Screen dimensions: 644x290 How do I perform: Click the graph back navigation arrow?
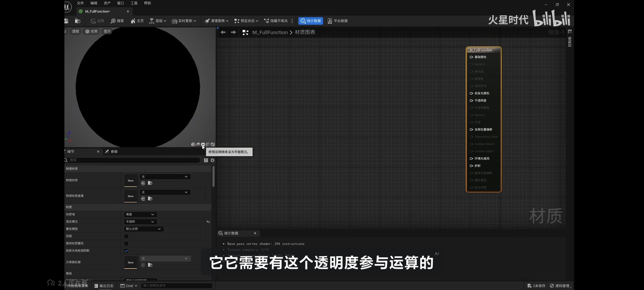[223, 32]
